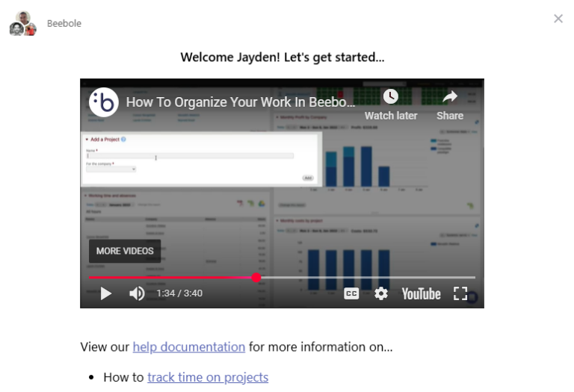Click the unplayed portion of the video progress bar
574x392 pixels.
[x=366, y=278]
